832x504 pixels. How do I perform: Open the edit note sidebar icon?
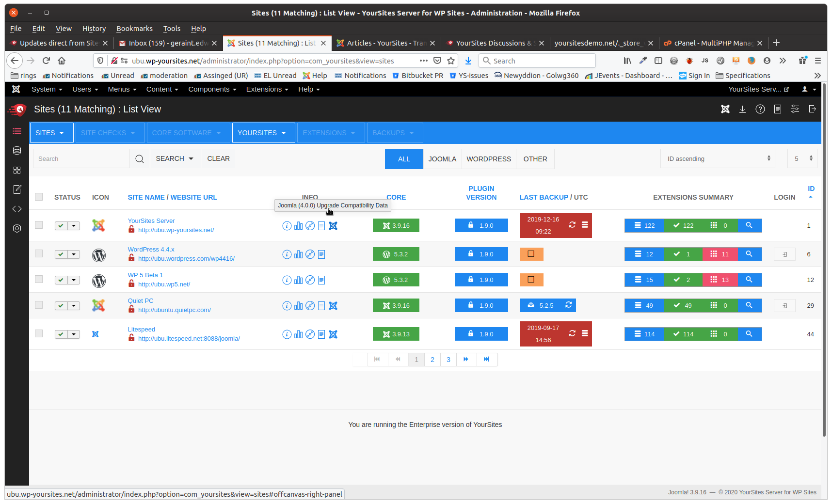coord(17,189)
